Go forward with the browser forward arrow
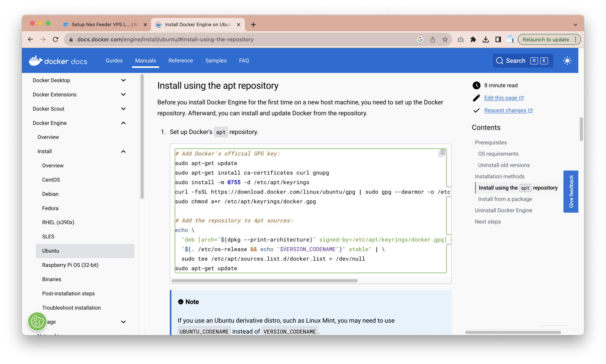This screenshot has height=364, width=606. pos(43,40)
